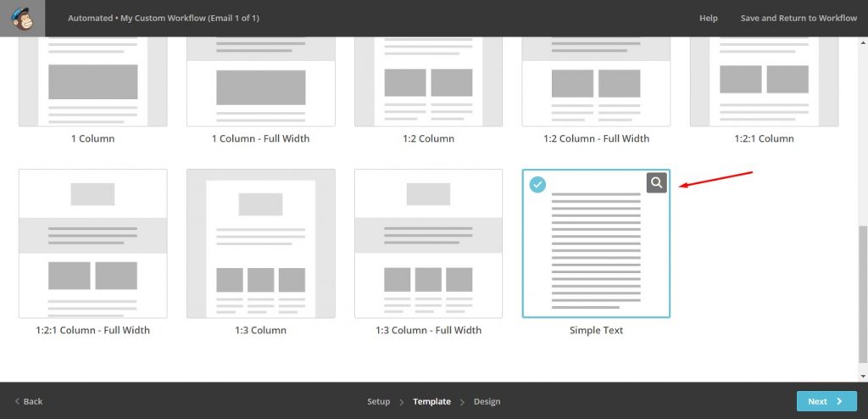
Task: Click the Next button
Action: 826,401
